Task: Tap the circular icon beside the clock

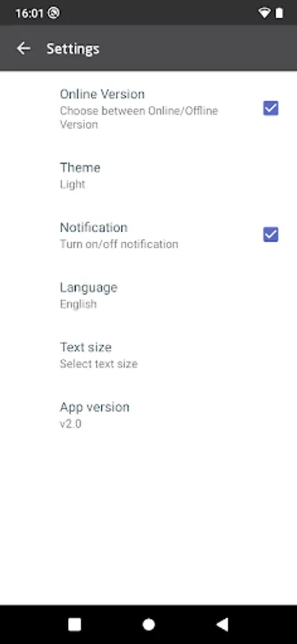Action: click(x=54, y=13)
